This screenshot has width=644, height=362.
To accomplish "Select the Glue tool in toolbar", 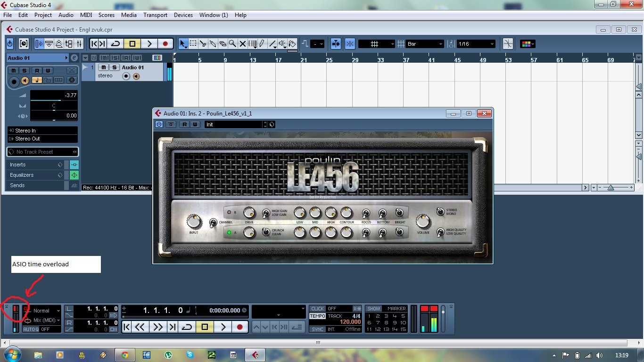I will pos(213,44).
